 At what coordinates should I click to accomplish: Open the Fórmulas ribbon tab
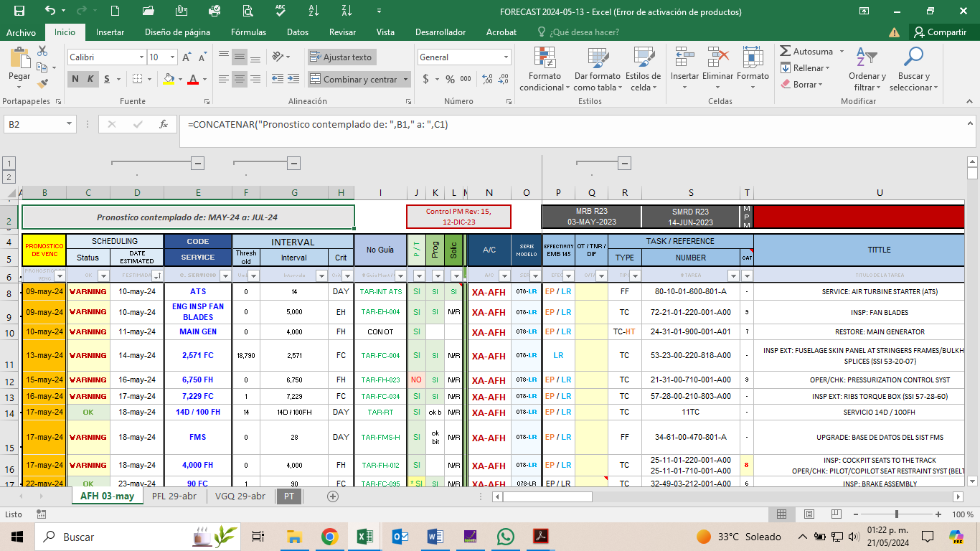[x=248, y=32]
